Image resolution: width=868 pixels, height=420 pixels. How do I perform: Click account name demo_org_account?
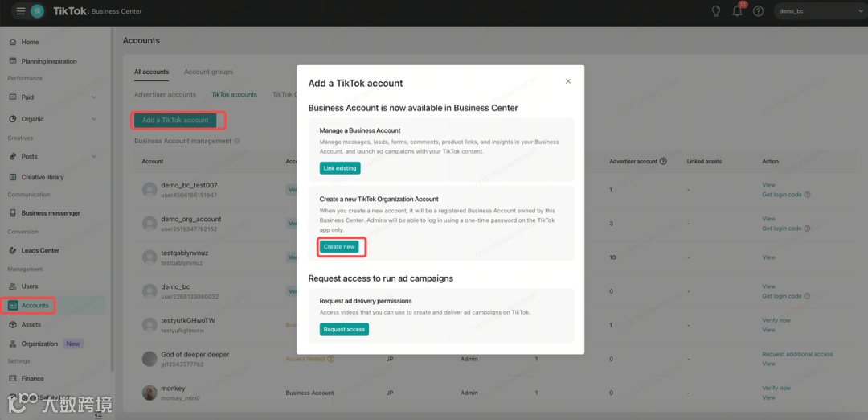191,219
